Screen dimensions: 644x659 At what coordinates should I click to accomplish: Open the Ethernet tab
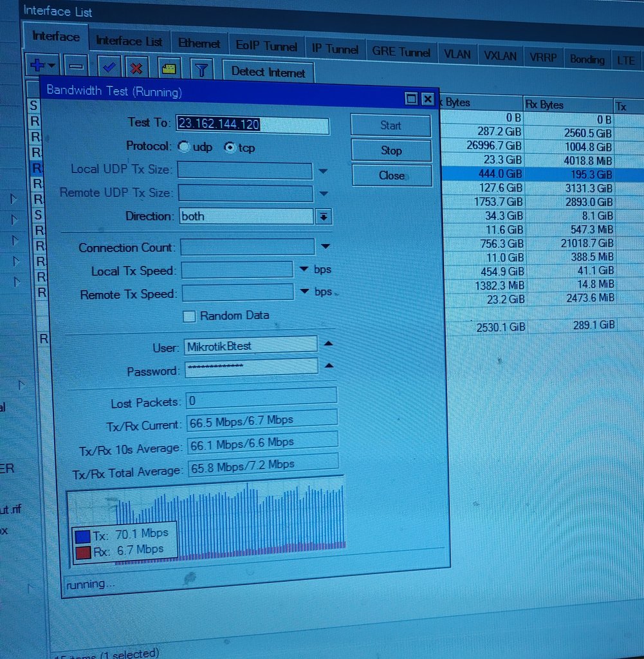tap(199, 43)
